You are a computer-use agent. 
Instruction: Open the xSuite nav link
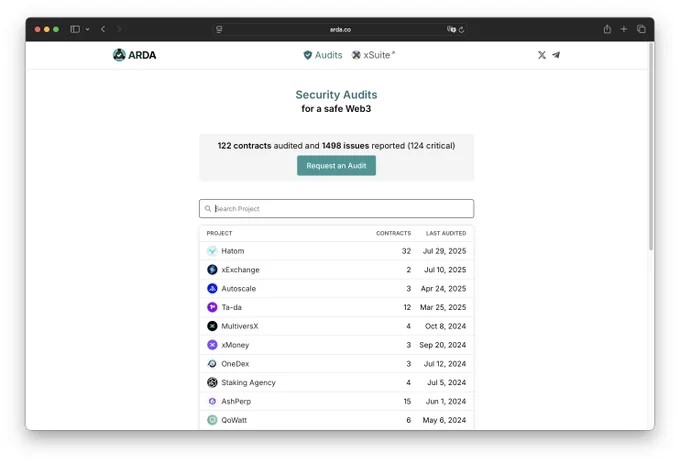(373, 55)
